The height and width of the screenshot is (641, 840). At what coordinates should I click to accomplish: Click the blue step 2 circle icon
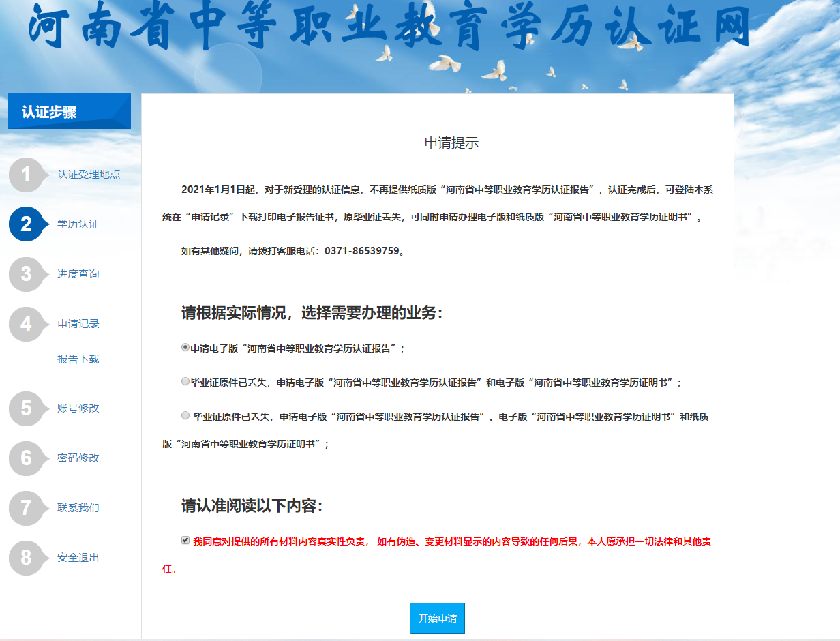click(x=26, y=224)
